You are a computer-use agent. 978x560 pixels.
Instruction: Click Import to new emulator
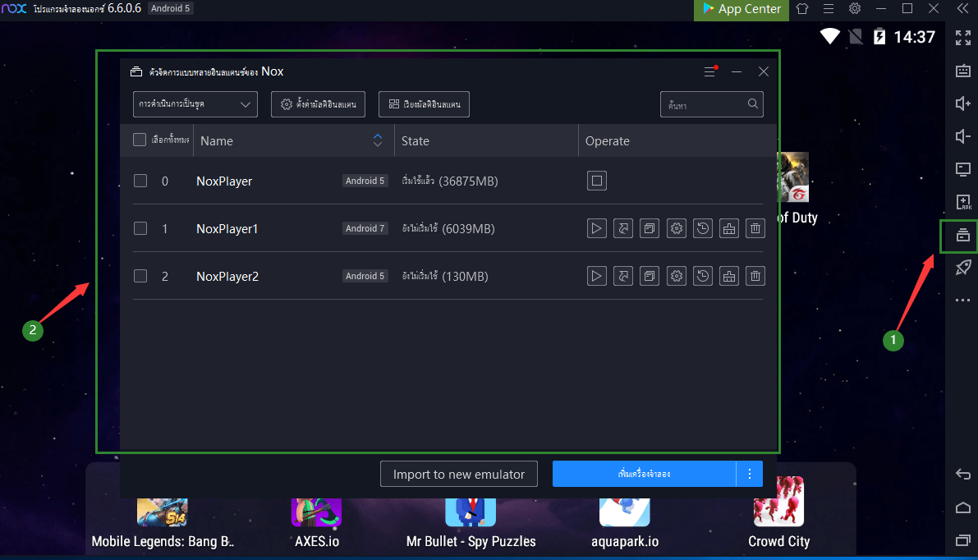[x=459, y=474]
